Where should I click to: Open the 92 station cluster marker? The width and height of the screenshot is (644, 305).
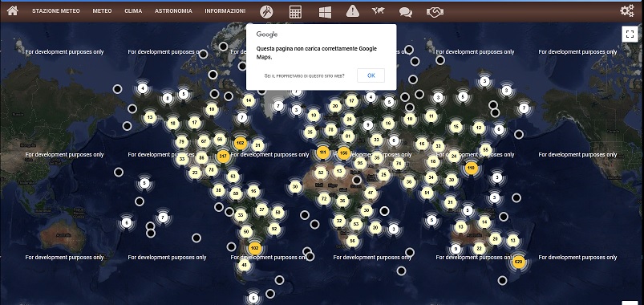pos(274,229)
